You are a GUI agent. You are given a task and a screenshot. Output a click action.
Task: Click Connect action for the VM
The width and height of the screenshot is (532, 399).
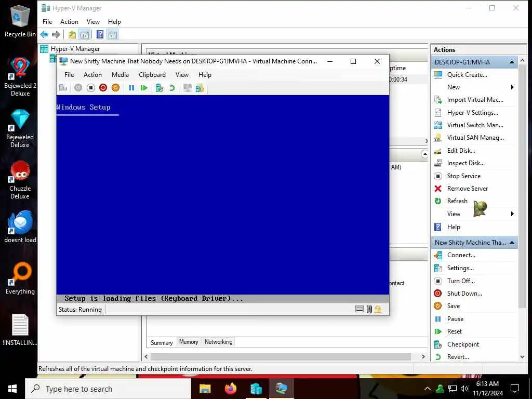pos(461,255)
